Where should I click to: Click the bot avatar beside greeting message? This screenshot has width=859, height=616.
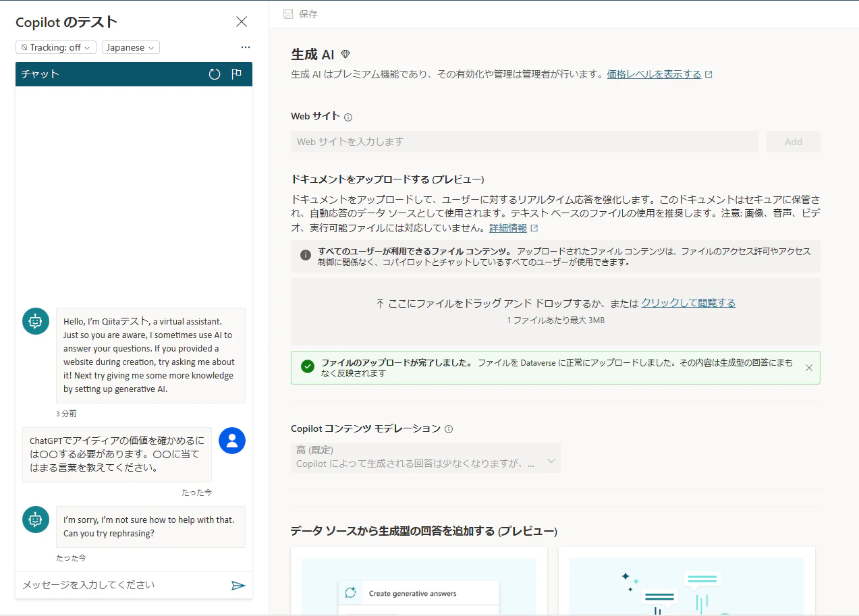click(x=36, y=321)
